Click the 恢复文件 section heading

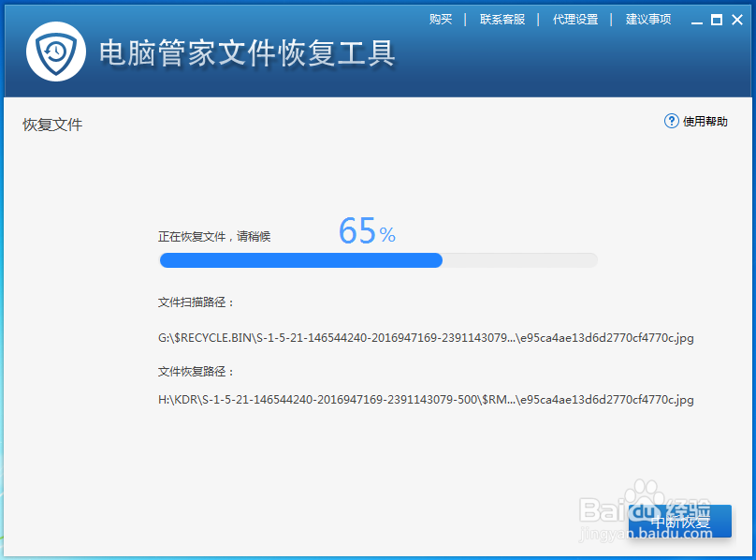(x=52, y=125)
